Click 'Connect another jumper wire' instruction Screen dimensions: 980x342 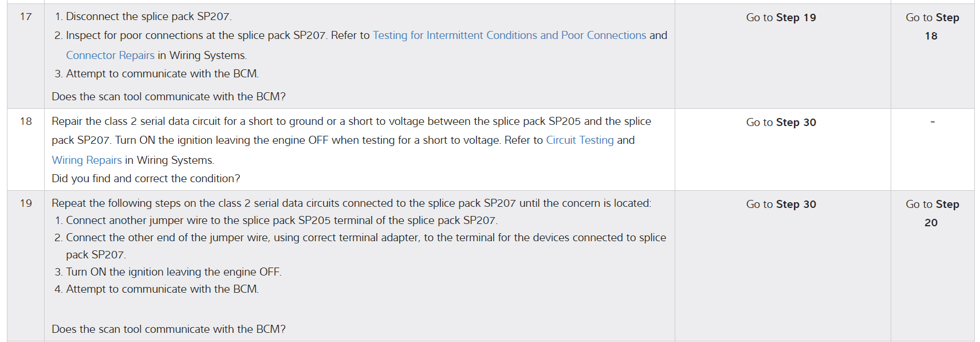click(x=281, y=221)
